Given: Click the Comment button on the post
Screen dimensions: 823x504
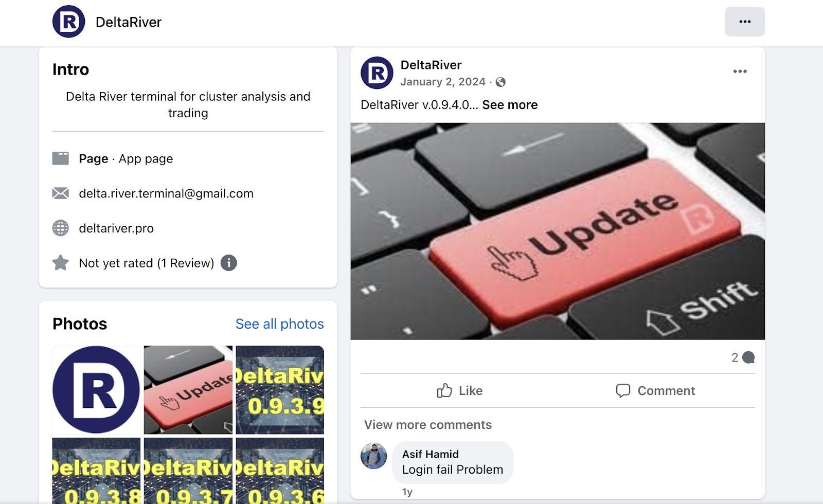Looking at the screenshot, I should pos(655,391).
